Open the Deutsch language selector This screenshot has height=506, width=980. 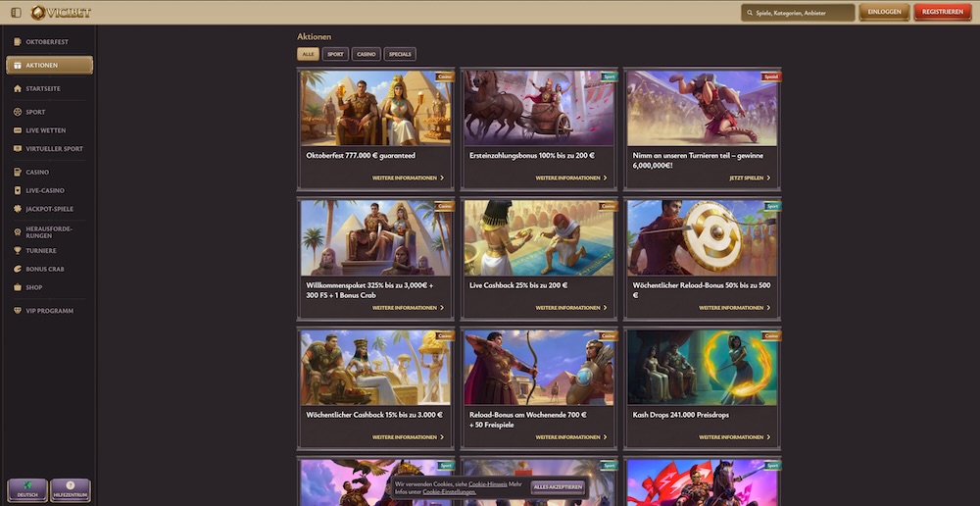27,490
